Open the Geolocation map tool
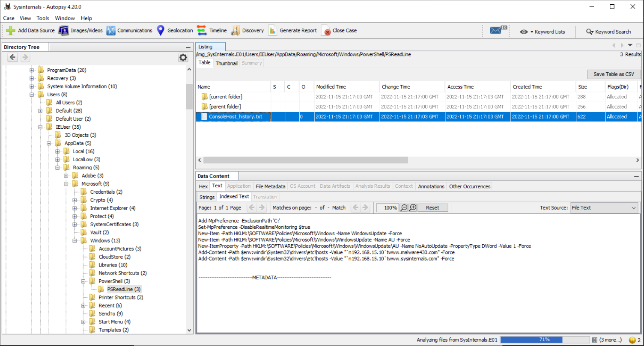The image size is (644, 346). click(174, 31)
